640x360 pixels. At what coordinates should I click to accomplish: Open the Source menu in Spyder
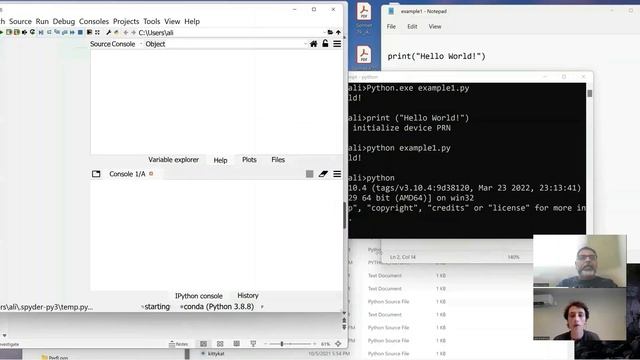[20, 21]
